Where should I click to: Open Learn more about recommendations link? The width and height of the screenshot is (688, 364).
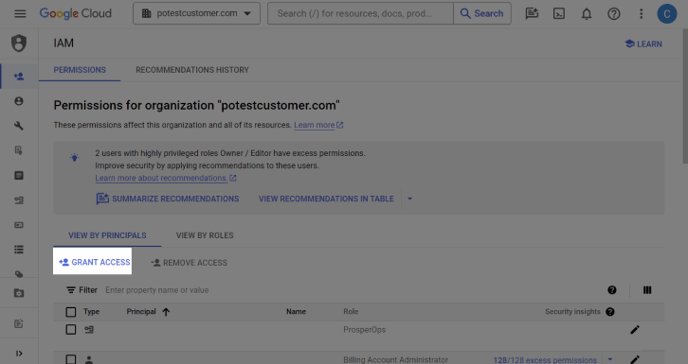coord(165,178)
